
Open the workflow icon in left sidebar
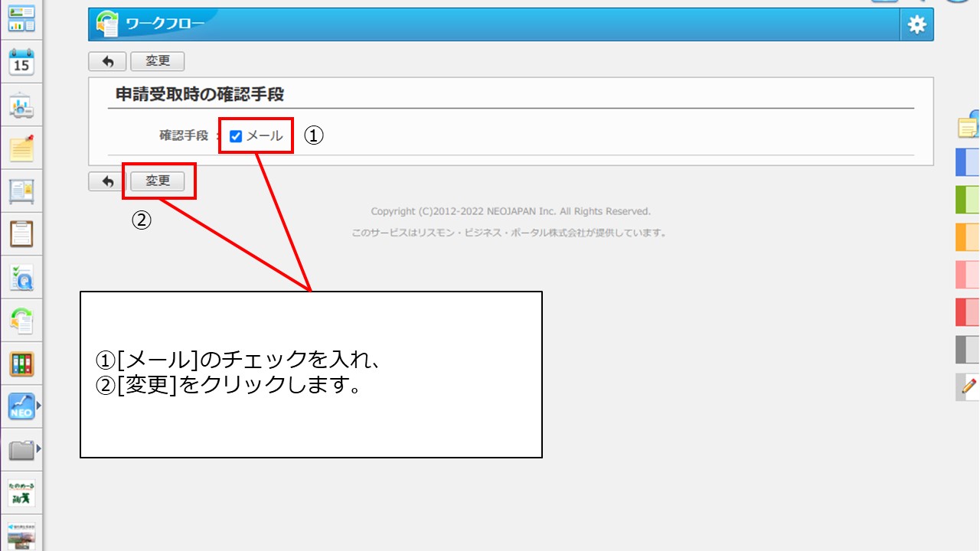(21, 321)
